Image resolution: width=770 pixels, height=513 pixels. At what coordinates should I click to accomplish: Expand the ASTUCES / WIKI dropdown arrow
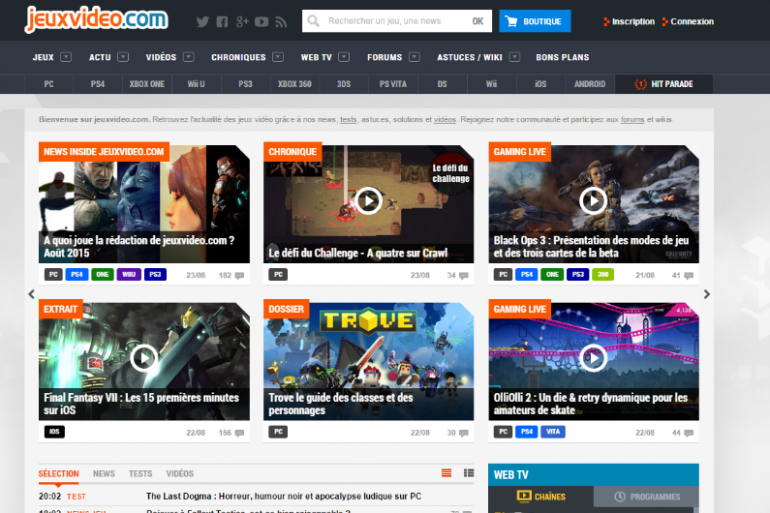[x=514, y=57]
